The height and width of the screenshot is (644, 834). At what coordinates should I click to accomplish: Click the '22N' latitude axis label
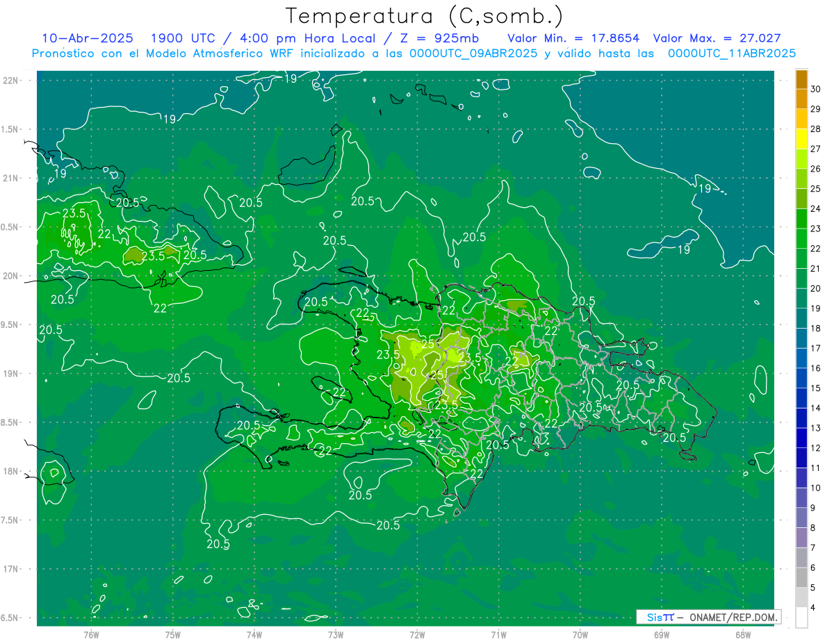click(10, 80)
